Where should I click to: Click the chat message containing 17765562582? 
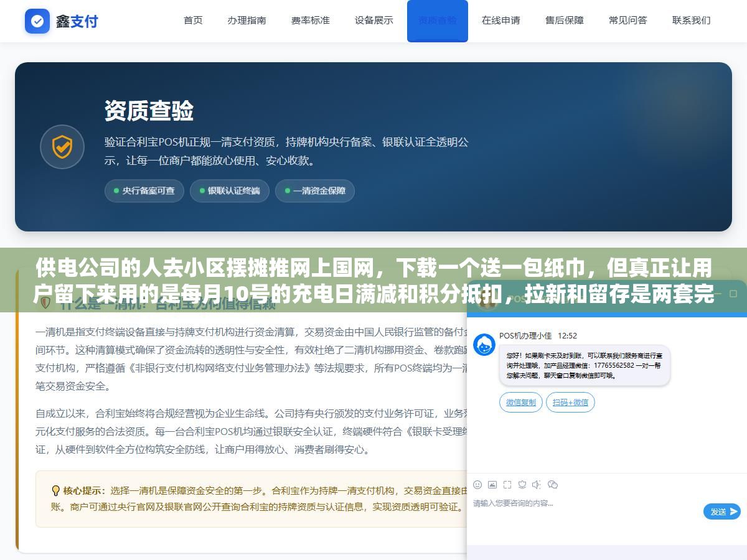coord(585,365)
